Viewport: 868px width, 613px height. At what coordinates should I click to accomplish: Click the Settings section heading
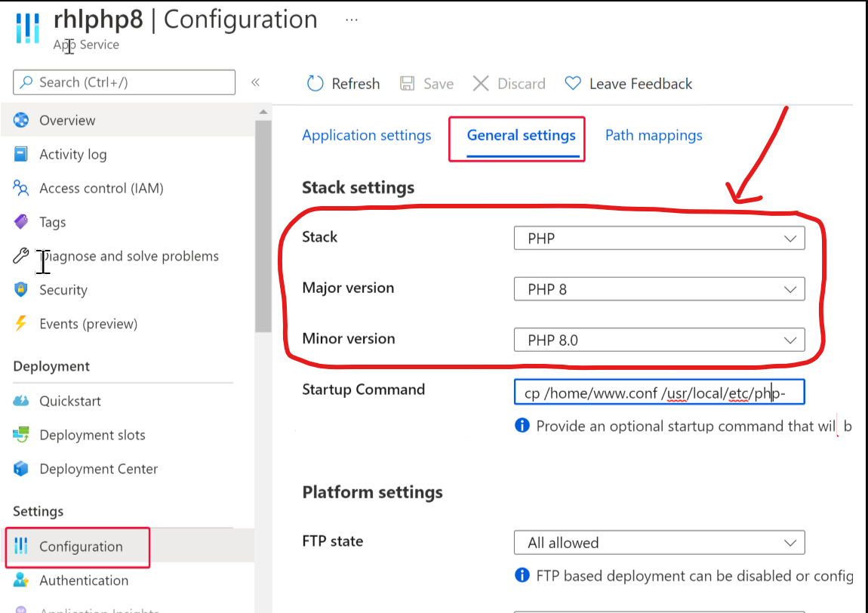38,511
